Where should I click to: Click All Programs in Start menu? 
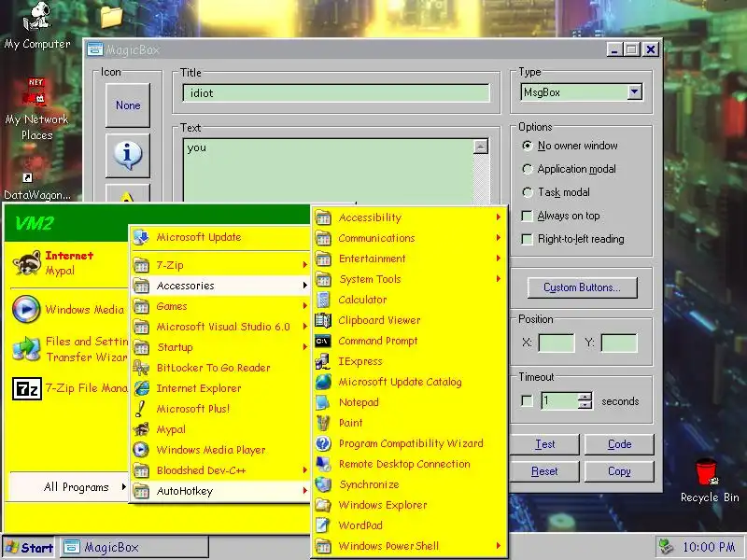pyautogui.click(x=69, y=486)
